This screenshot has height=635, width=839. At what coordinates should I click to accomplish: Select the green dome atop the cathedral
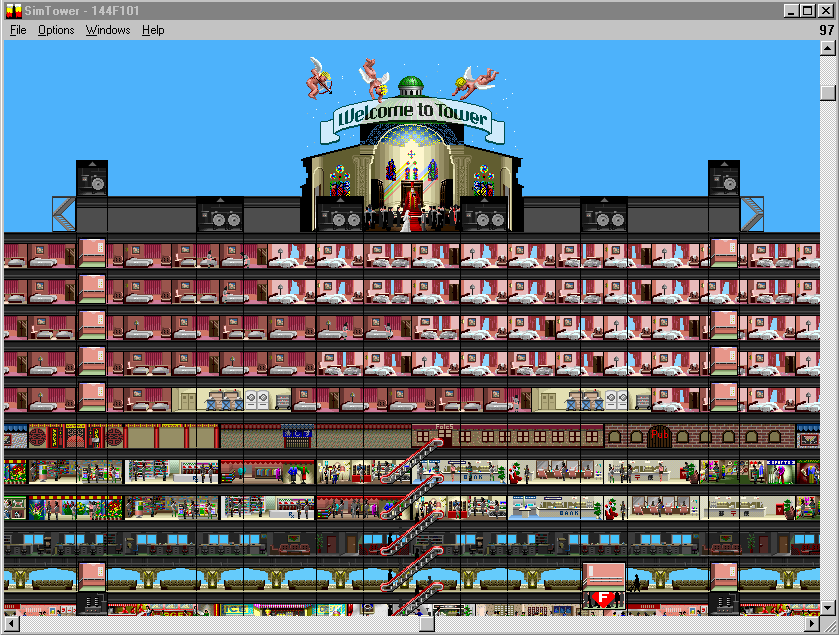[x=410, y=85]
